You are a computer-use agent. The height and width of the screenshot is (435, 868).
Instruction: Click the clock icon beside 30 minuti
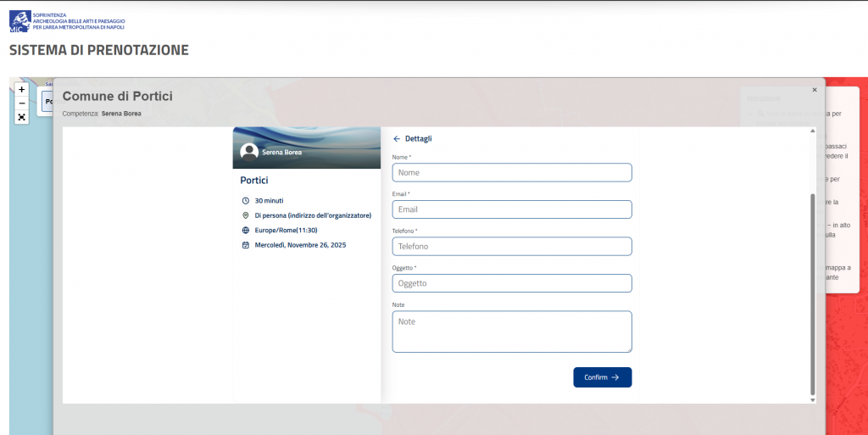[x=246, y=201]
